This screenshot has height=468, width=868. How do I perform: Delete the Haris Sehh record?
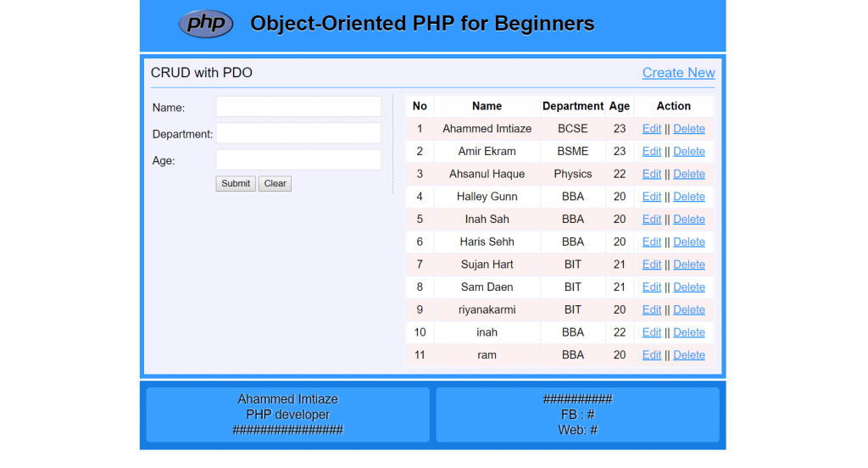tap(689, 242)
